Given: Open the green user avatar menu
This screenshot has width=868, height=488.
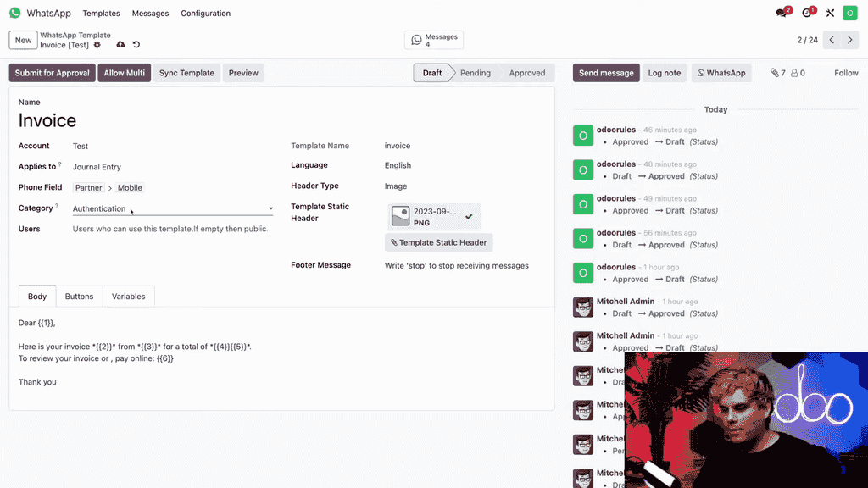Looking at the screenshot, I should pos(850,14).
